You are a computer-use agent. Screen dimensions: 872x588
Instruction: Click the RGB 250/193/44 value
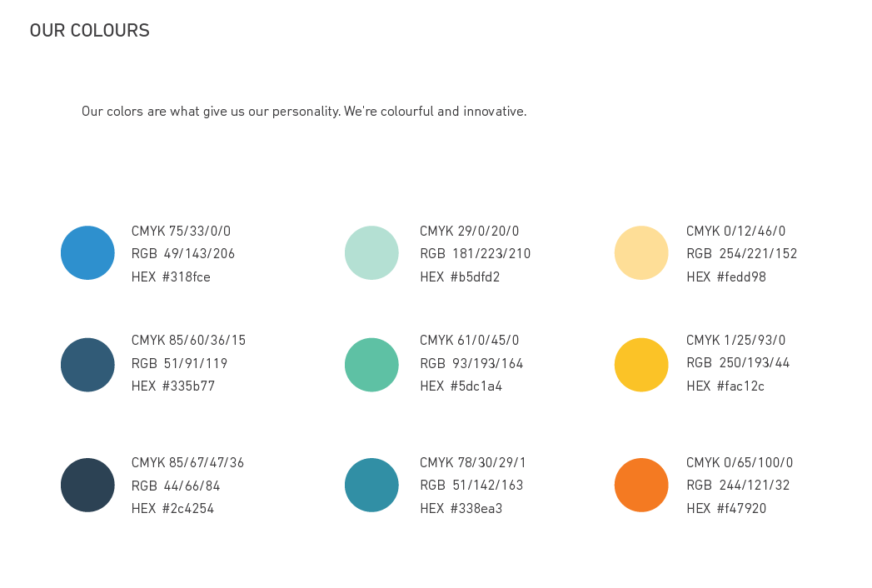coord(738,363)
